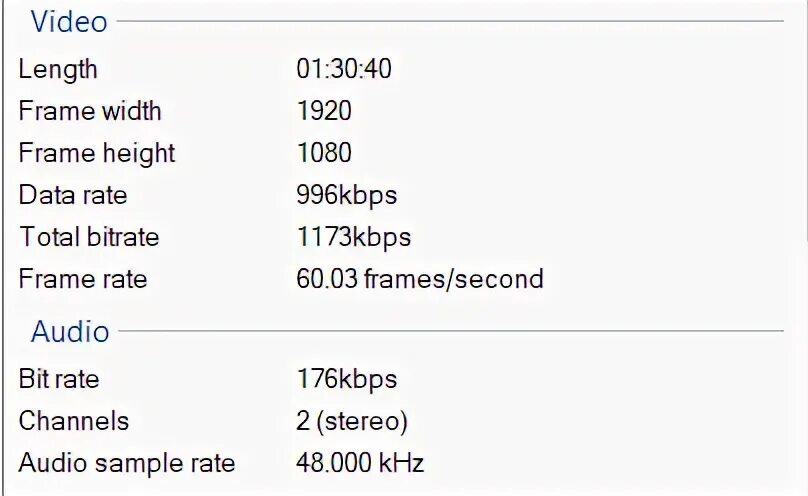Click the 48.000 kHz sample rate value

[360, 463]
